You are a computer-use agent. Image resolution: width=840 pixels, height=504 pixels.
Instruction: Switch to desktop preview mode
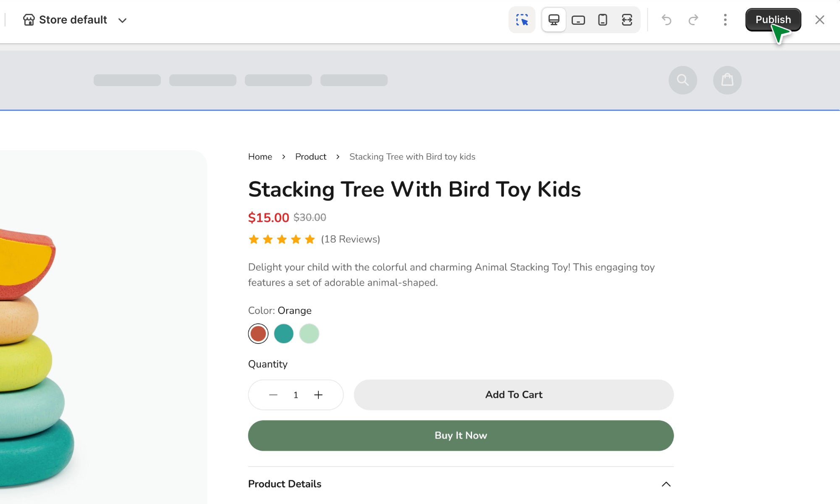(554, 20)
